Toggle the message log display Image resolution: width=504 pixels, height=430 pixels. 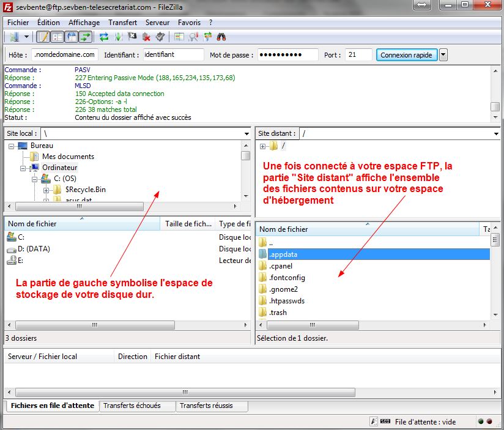coord(43,37)
